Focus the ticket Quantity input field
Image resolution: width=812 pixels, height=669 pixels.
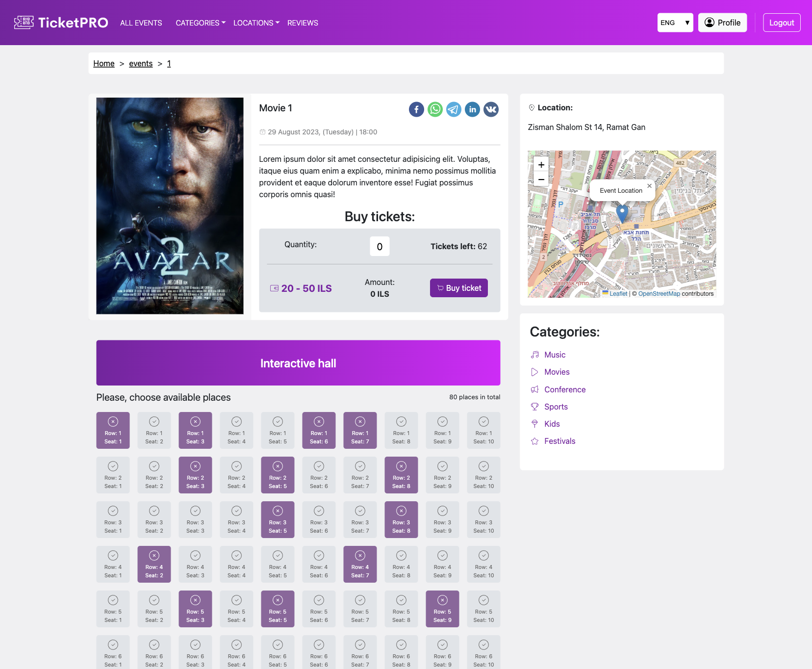pyautogui.click(x=380, y=246)
